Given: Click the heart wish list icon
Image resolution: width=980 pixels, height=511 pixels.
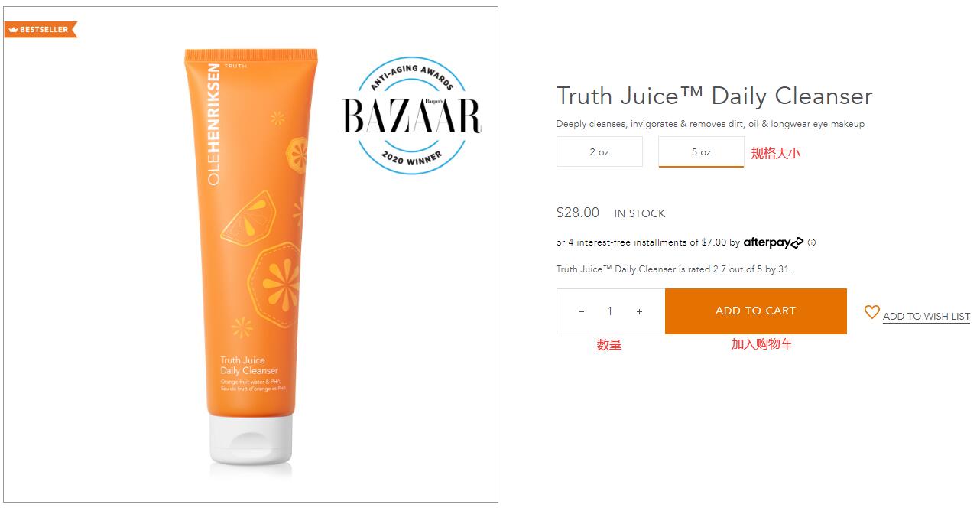Looking at the screenshot, I should click(871, 312).
